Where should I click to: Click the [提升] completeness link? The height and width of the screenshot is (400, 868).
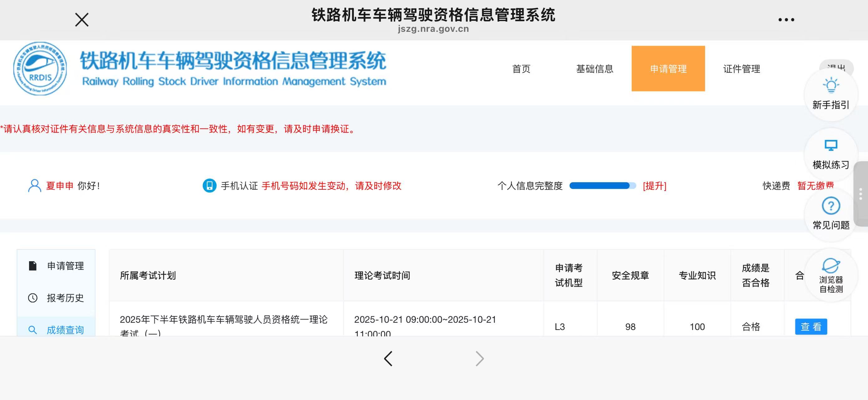pos(655,186)
